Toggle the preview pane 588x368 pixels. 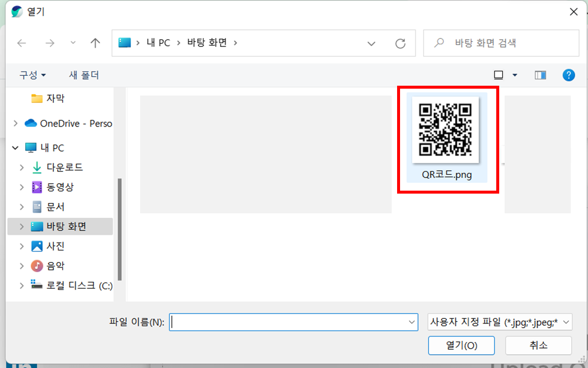click(540, 75)
